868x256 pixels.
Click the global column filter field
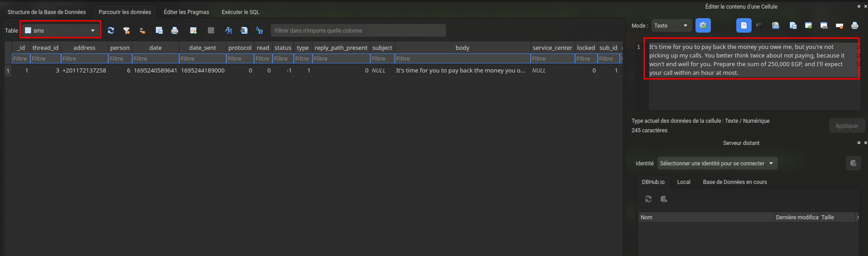pyautogui.click(x=358, y=30)
